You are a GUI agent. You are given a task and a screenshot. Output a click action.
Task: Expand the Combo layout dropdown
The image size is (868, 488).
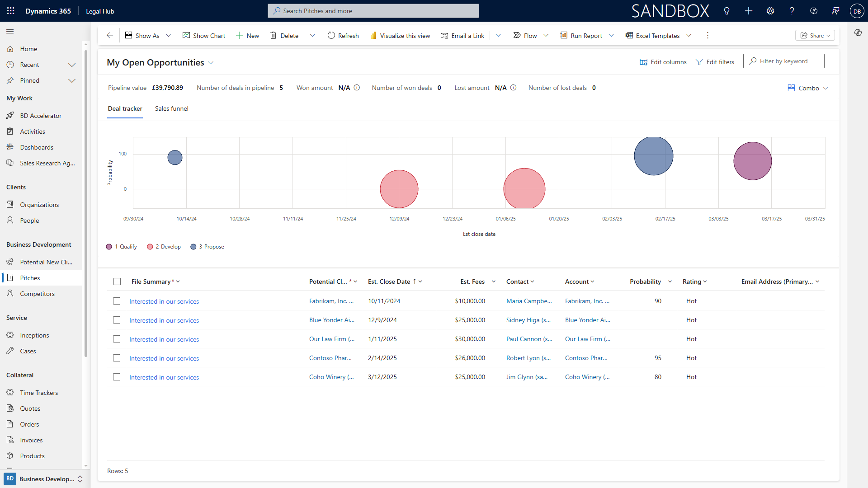(808, 88)
